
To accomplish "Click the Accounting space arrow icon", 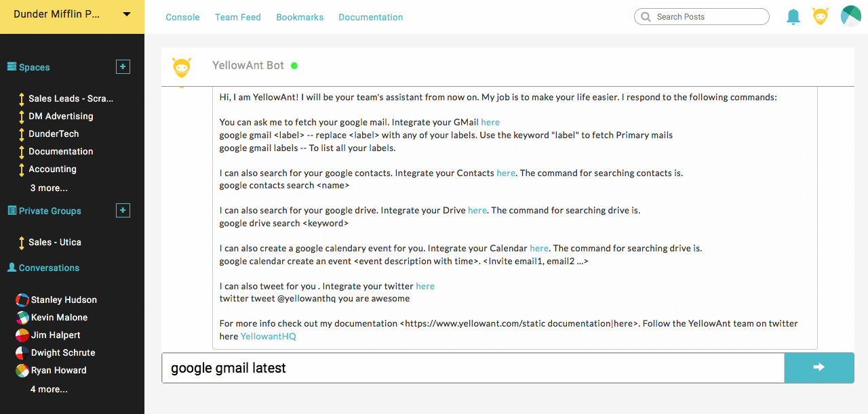I will 21,169.
